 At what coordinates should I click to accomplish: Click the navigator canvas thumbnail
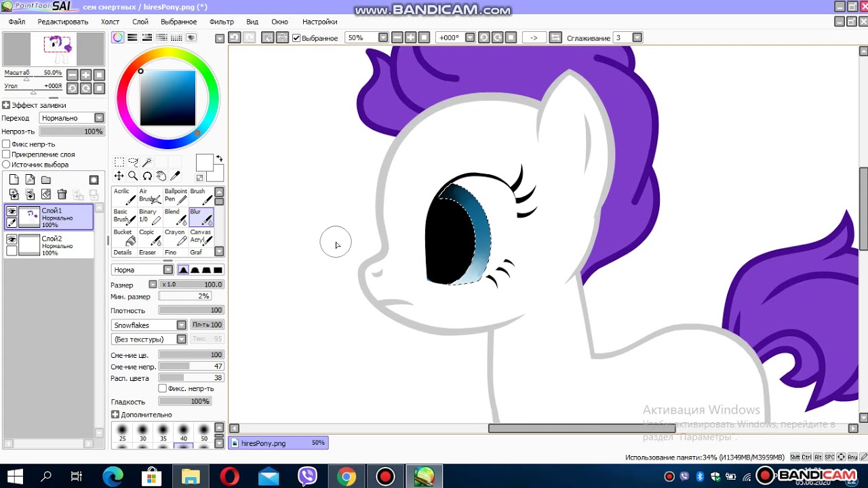tap(54, 48)
